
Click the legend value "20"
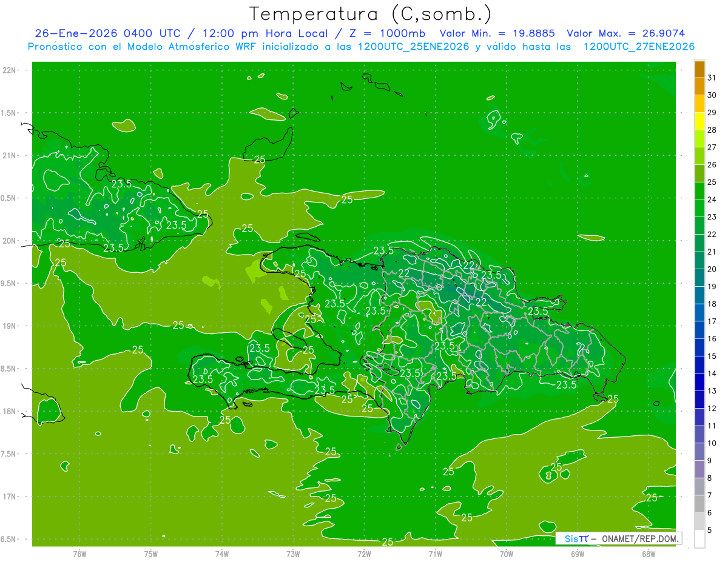pos(712,269)
